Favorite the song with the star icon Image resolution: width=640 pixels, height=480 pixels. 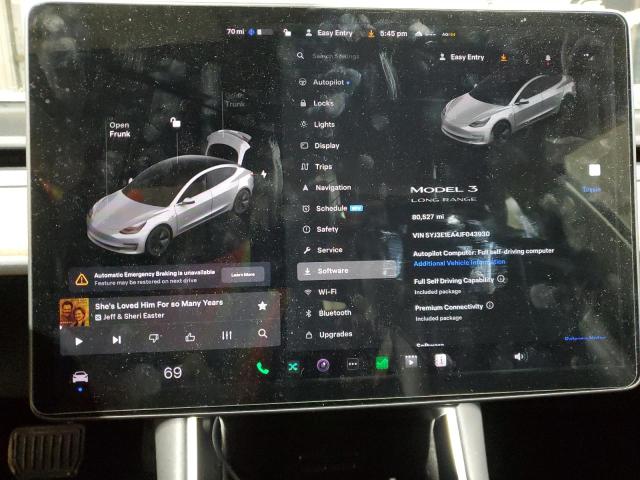[262, 305]
